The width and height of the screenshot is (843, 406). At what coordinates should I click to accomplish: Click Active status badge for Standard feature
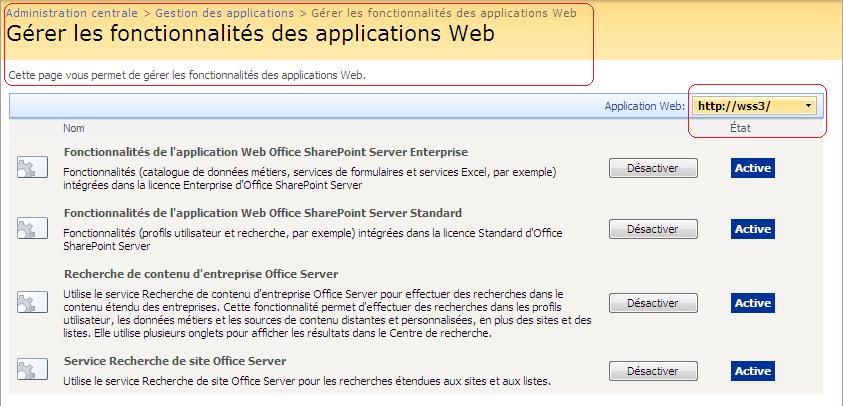pyautogui.click(x=752, y=229)
